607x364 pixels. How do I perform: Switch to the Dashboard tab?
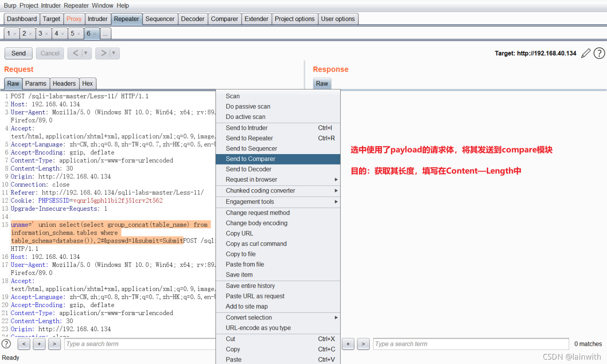(x=22, y=19)
